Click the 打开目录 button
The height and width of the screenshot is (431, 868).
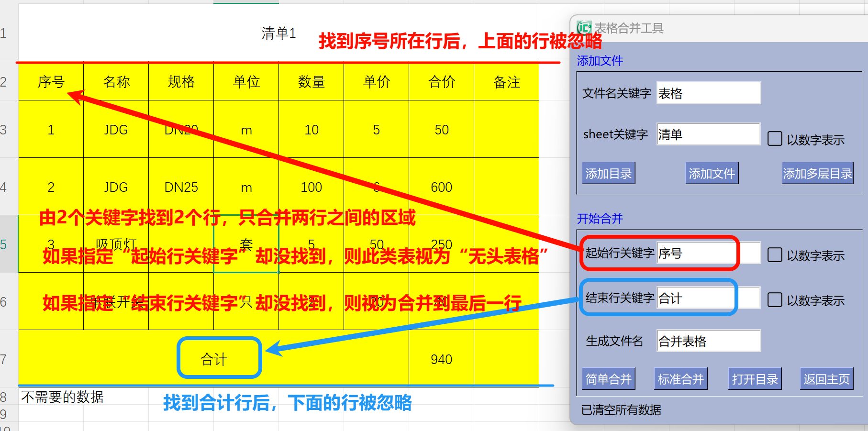[x=755, y=378]
